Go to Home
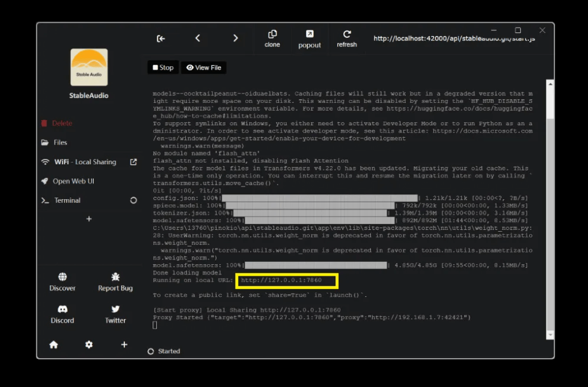The width and height of the screenshot is (588, 387). [x=54, y=345]
